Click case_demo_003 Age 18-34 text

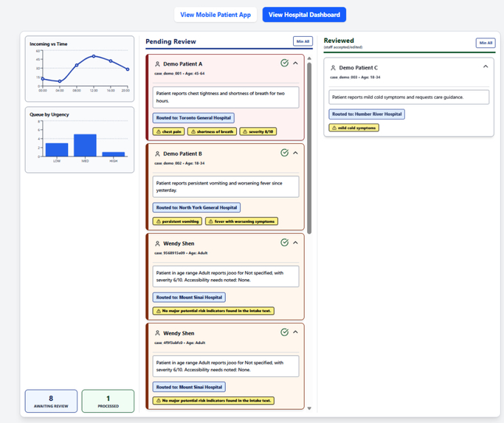tap(355, 78)
